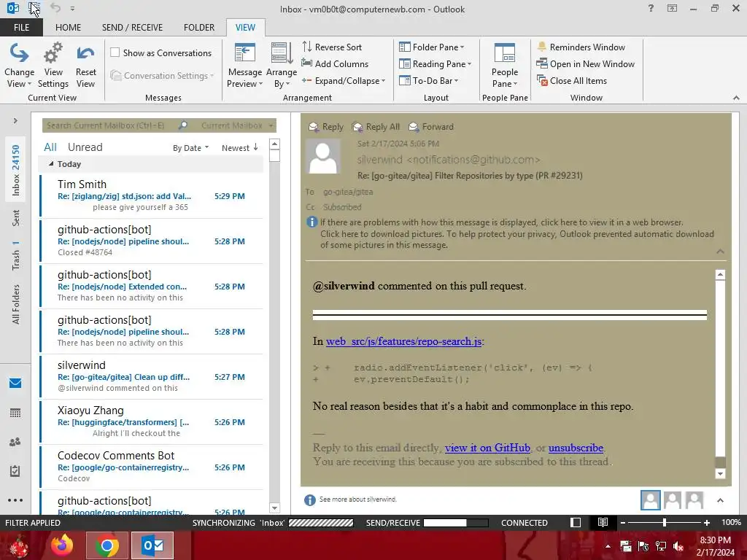Click the Undo arrow in the title bar
This screenshot has width=747, height=560.
pos(55,8)
